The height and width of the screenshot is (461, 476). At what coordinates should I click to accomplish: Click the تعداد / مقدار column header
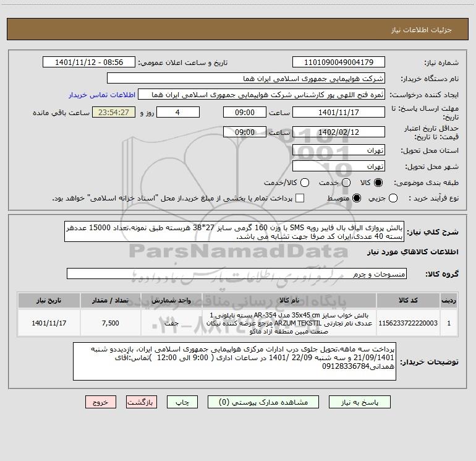[111, 300]
